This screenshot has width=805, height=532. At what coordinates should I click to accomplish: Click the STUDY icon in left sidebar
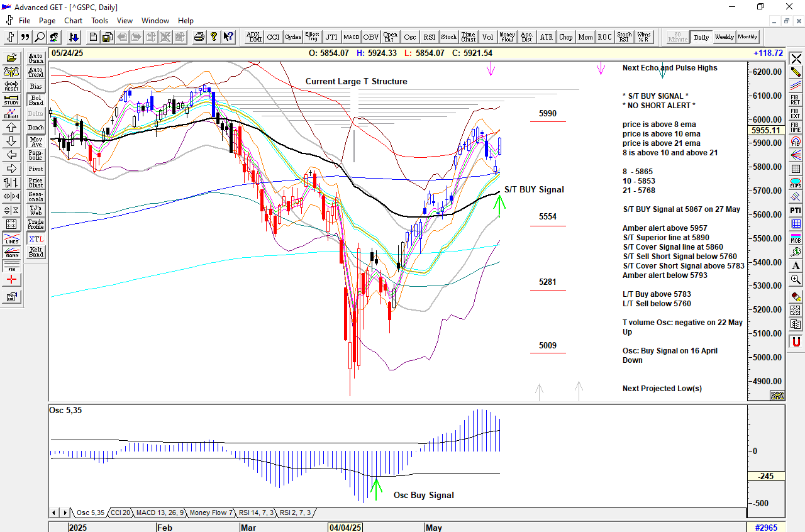11,100
